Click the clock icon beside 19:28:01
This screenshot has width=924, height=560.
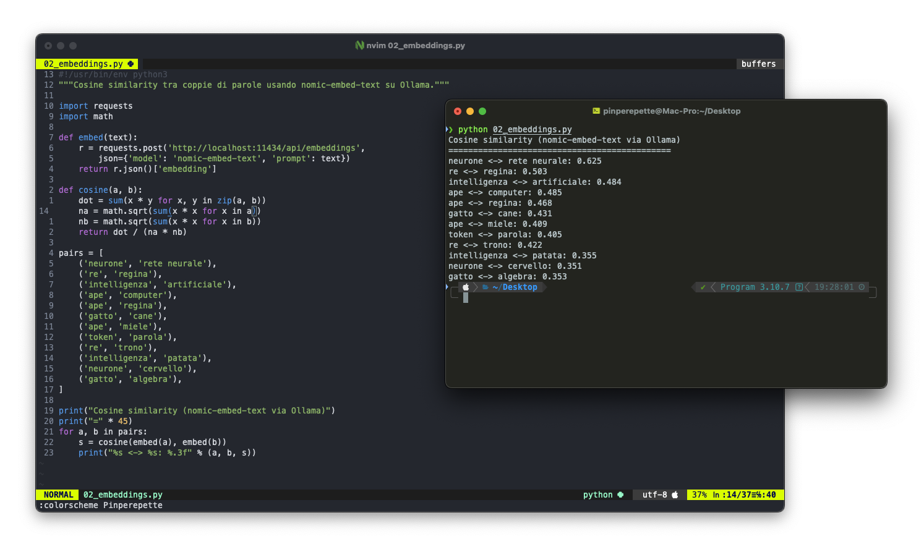click(x=862, y=287)
